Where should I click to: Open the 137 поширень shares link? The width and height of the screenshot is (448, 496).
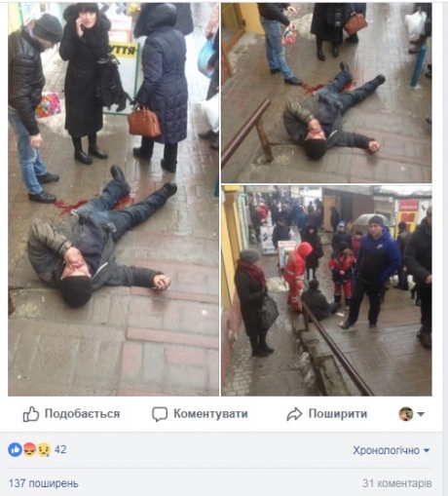click(x=44, y=483)
